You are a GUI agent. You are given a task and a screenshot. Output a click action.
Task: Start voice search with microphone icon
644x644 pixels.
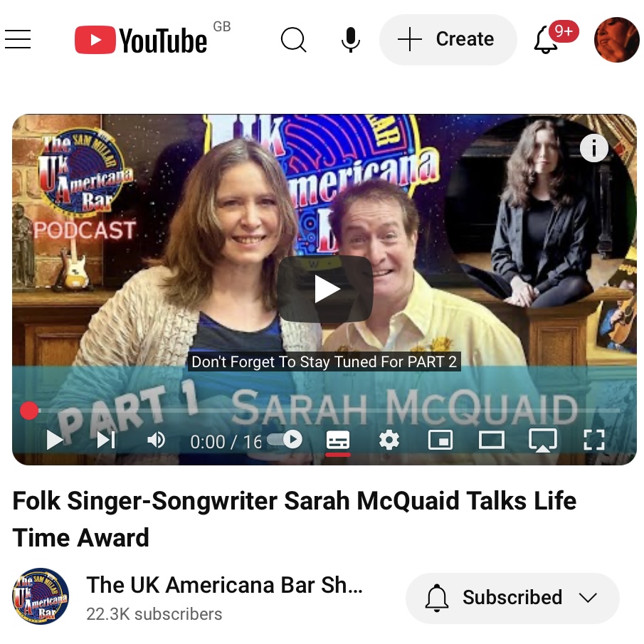click(351, 40)
